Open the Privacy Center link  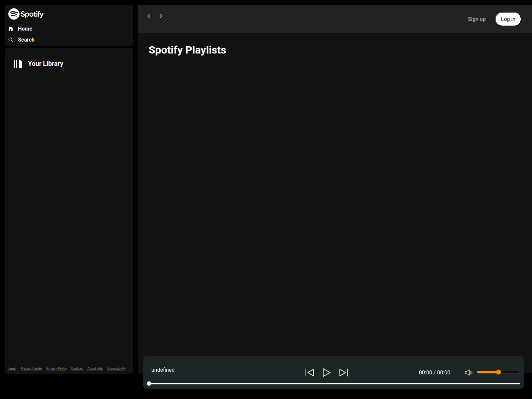[x=31, y=368]
